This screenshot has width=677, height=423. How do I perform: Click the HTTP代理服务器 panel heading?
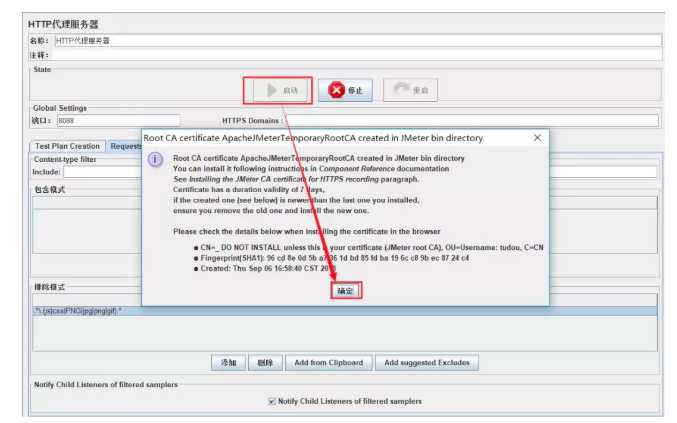[x=63, y=24]
